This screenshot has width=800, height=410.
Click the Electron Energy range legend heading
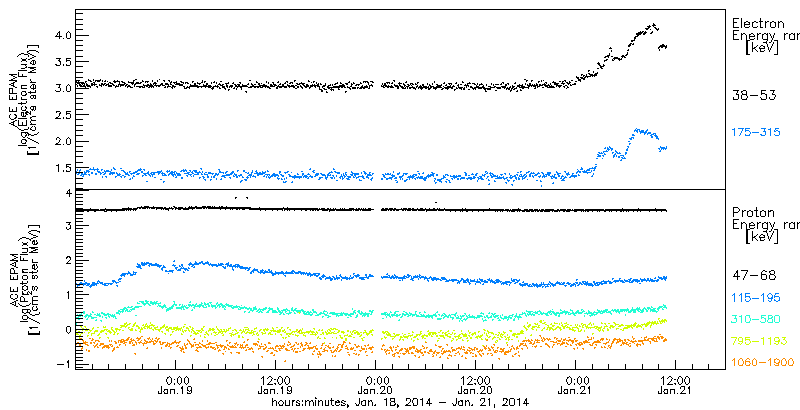(x=765, y=38)
